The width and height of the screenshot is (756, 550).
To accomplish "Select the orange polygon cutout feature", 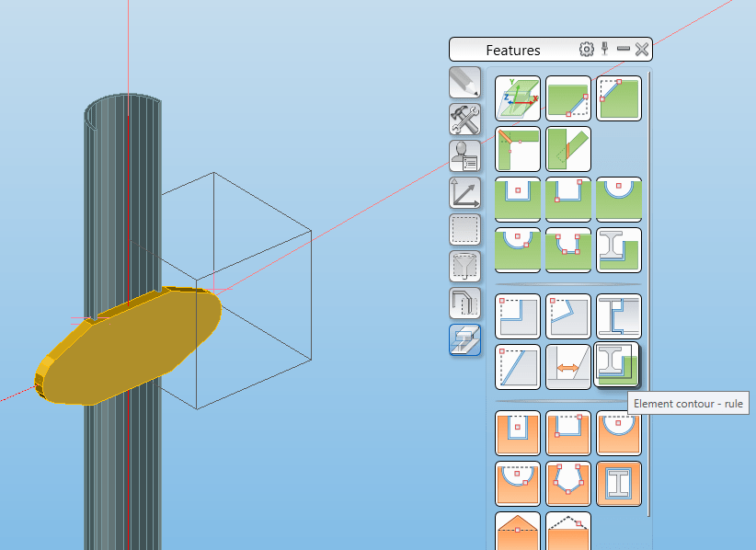I will [567, 484].
